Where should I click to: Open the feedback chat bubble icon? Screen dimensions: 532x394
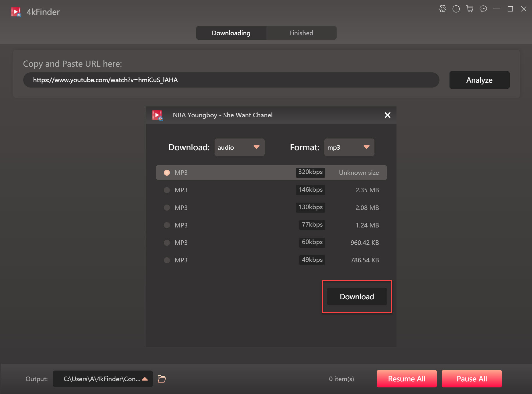[483, 9]
